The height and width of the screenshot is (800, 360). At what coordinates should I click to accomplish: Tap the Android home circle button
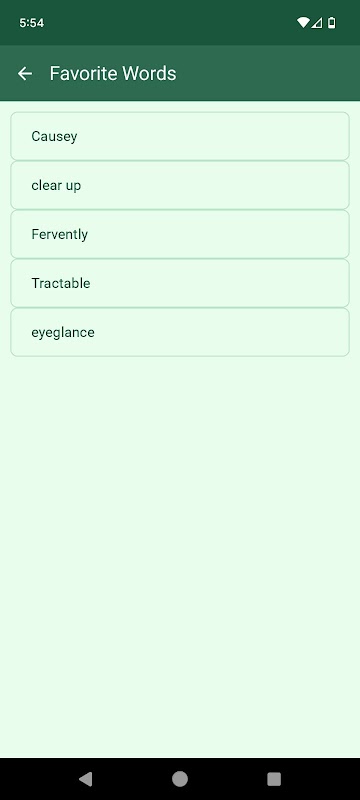pos(180,779)
